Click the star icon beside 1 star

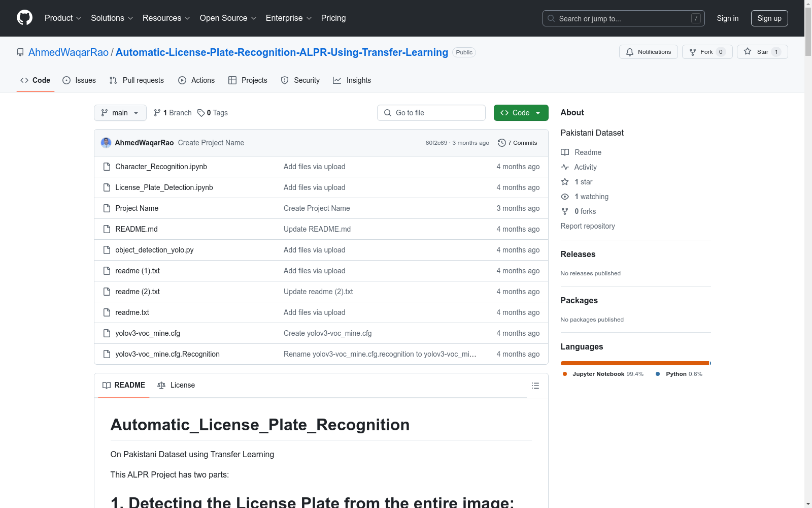[x=565, y=182]
